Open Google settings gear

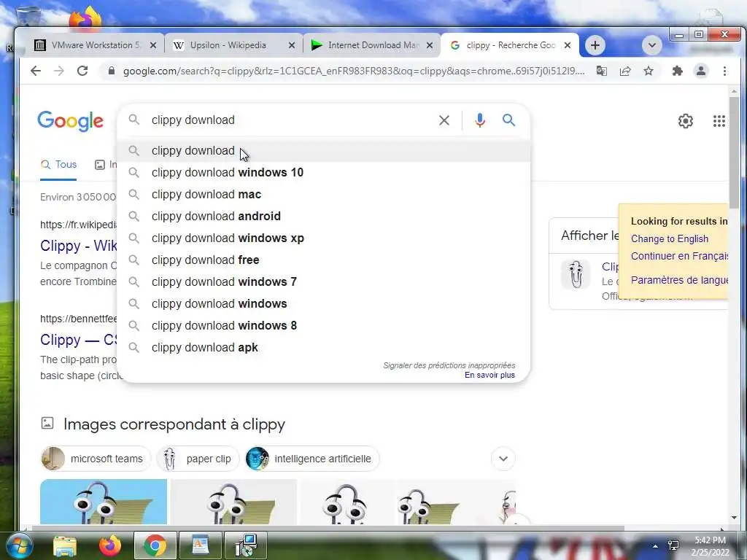(685, 121)
